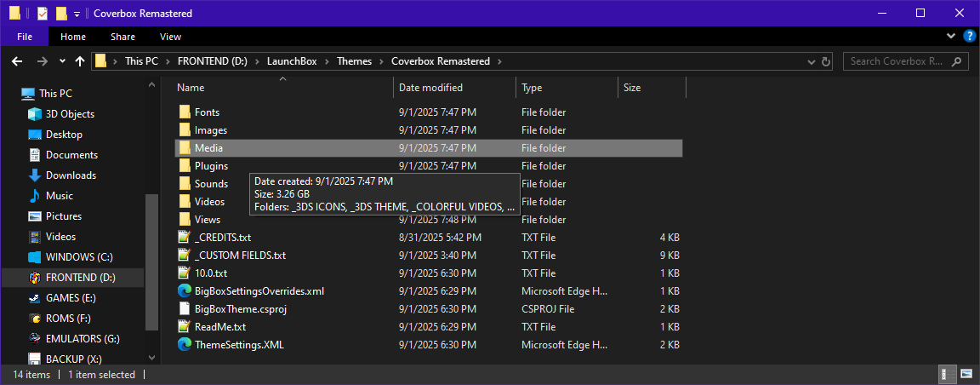Click the 10.0.txt file icon
The image size is (980, 385).
pyautogui.click(x=184, y=273)
